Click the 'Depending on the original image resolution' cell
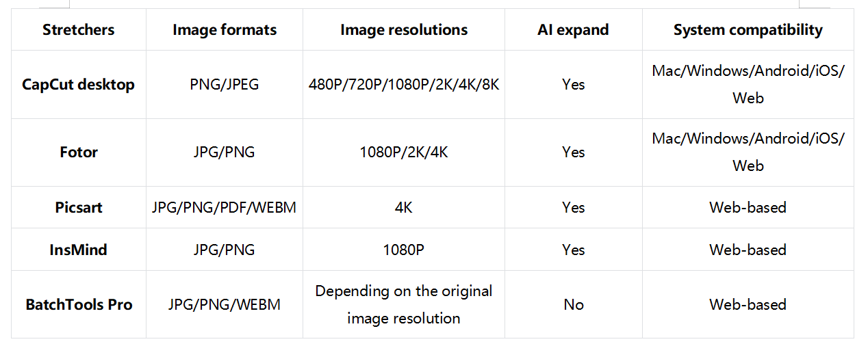 point(404,304)
